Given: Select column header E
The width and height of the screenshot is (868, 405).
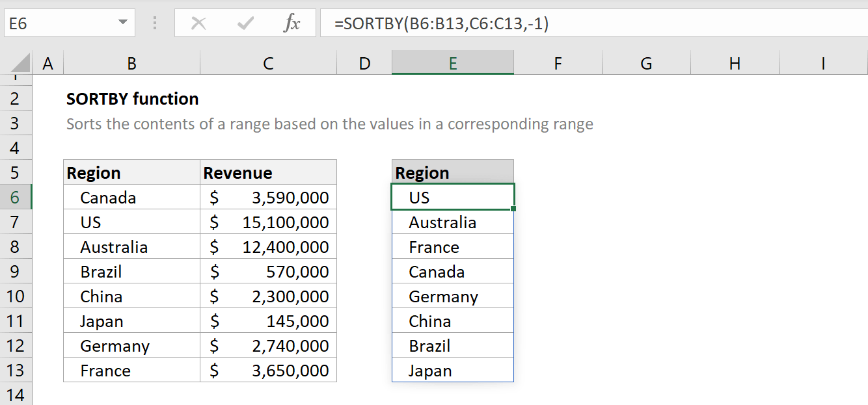Looking at the screenshot, I should 452,62.
